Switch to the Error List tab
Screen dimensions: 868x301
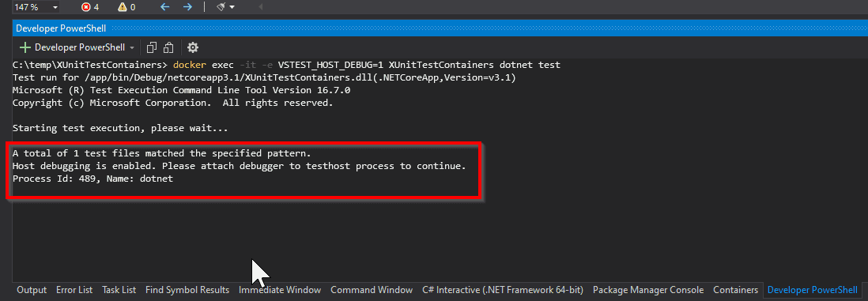pos(74,290)
